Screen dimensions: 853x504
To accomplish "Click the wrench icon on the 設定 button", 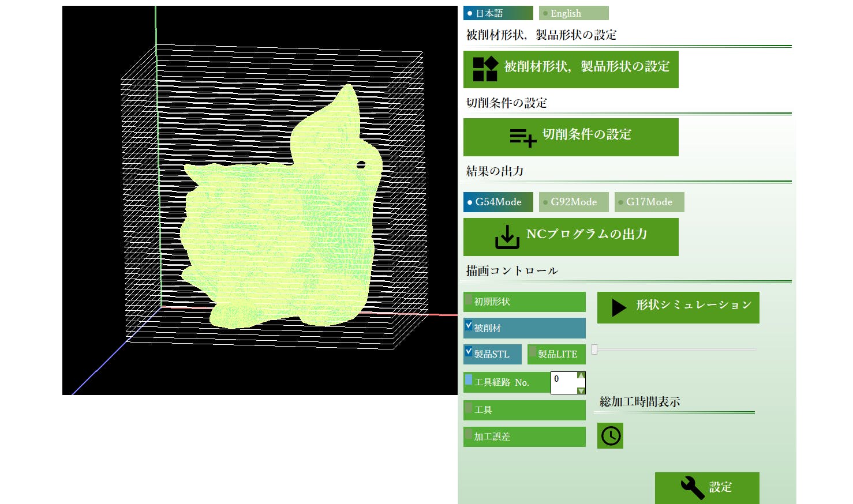I will tap(693, 487).
